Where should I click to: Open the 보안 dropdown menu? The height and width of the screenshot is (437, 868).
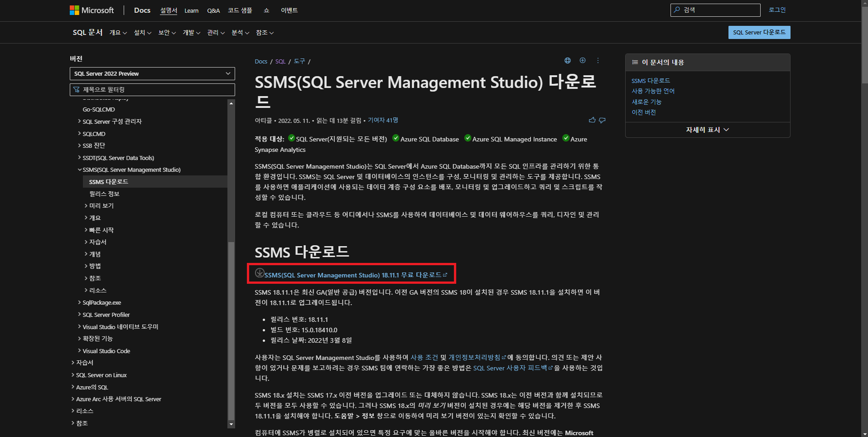167,33
